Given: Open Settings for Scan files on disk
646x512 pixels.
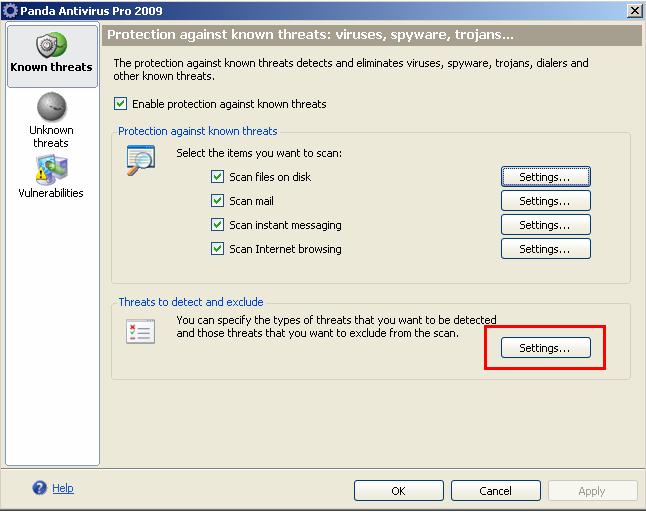Looking at the screenshot, I should pyautogui.click(x=545, y=177).
